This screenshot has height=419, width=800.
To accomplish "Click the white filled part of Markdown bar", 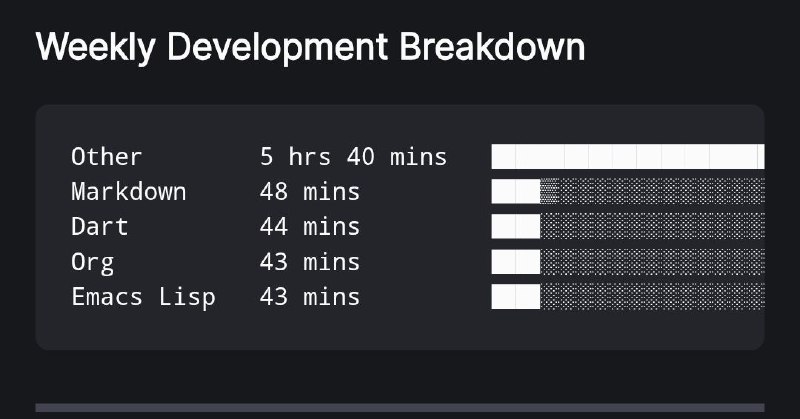I will coord(515,192).
